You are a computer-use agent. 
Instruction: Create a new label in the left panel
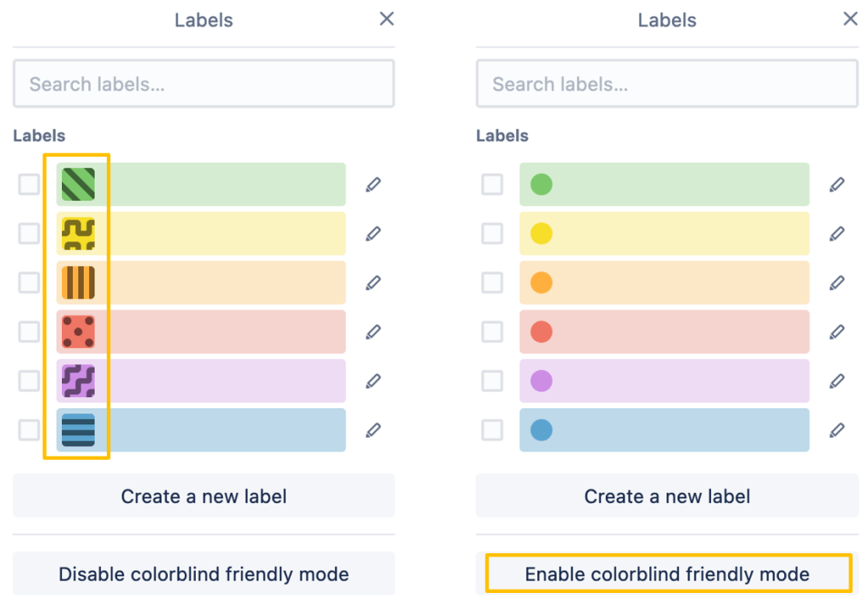pos(203,496)
